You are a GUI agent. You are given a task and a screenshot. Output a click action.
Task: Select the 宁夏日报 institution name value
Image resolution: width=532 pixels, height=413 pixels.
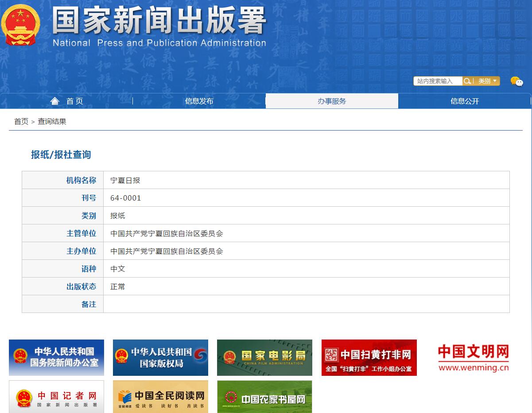click(125, 180)
